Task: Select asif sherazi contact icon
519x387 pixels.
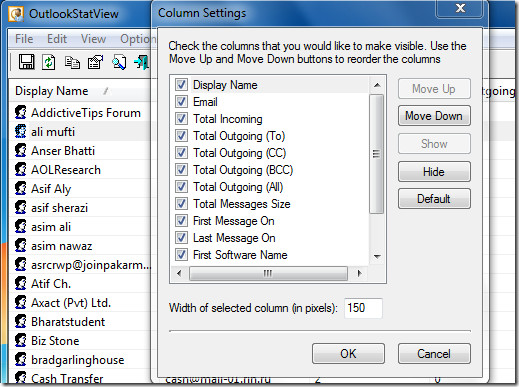Action: pos(21,207)
